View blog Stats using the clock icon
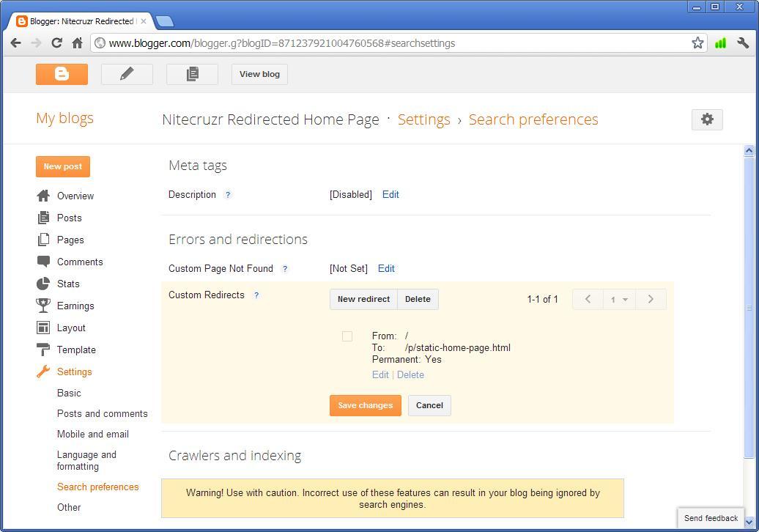This screenshot has height=532, width=759. point(45,284)
